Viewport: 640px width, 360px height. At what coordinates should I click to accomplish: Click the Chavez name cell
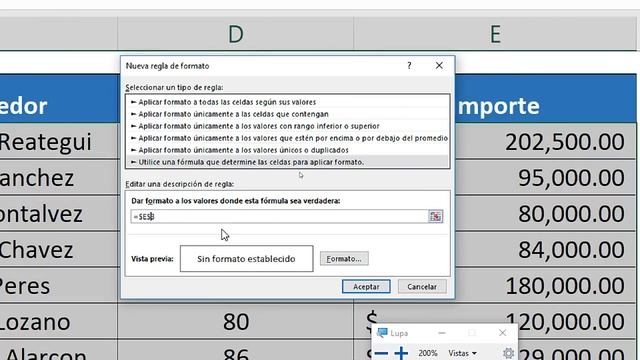tap(59, 249)
